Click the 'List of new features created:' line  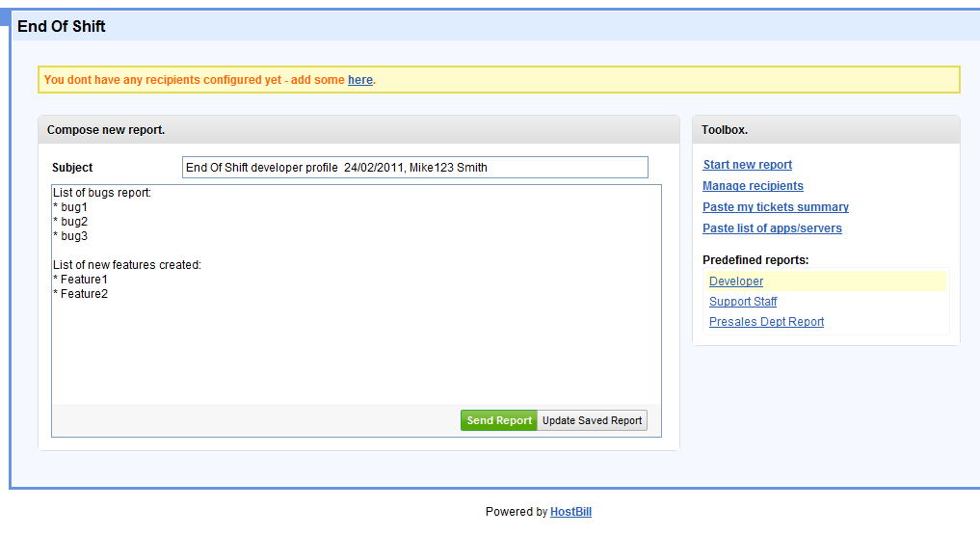click(126, 265)
